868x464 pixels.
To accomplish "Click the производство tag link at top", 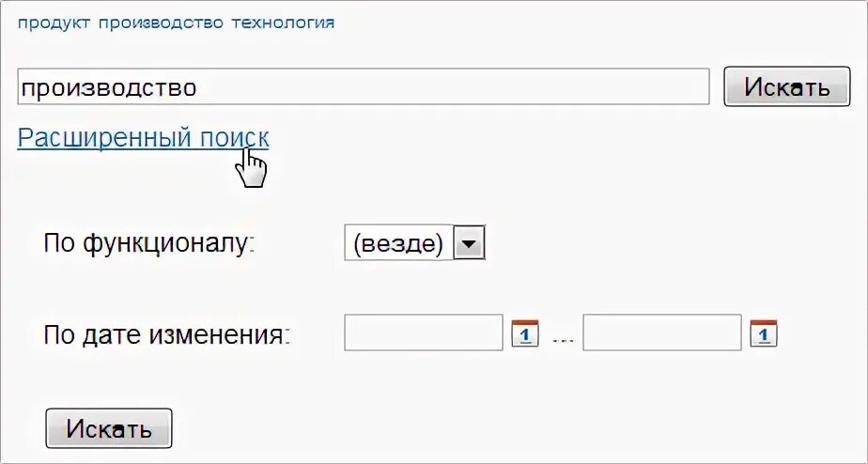I will pyautogui.click(x=161, y=23).
